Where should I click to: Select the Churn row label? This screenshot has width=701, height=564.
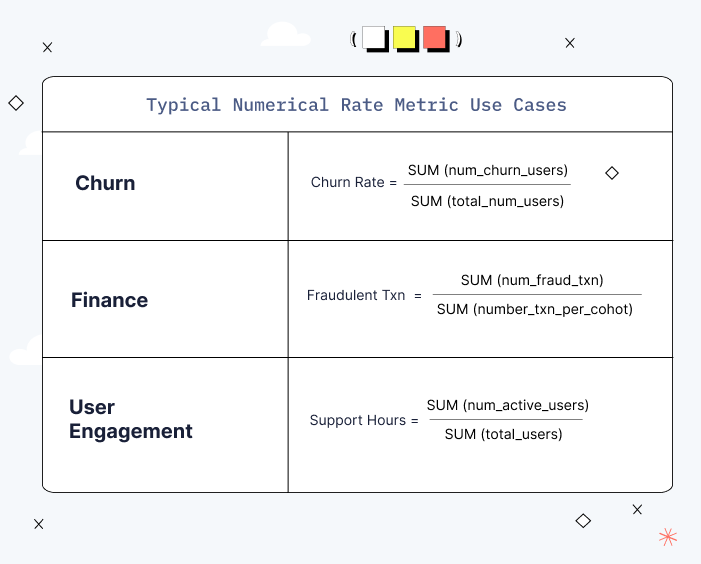(x=105, y=184)
